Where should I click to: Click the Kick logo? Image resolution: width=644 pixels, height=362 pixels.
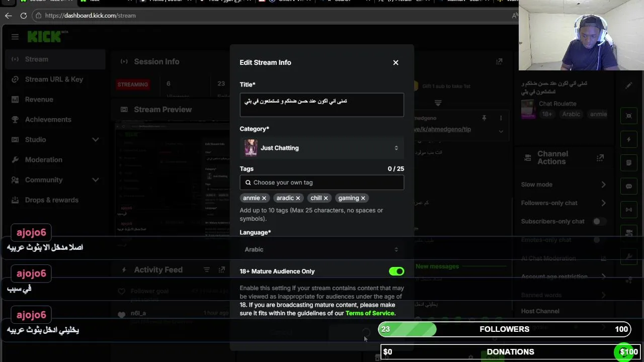point(44,37)
